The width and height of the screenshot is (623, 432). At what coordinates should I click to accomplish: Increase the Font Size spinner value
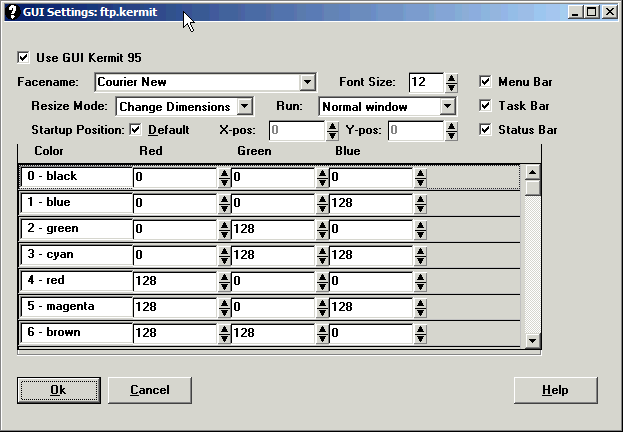pos(451,77)
